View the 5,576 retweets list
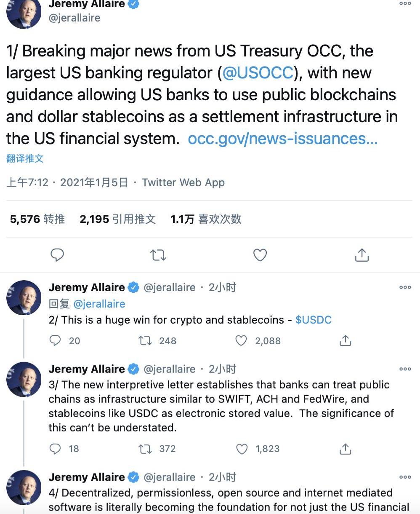Screen dimensions: 420x514 click(37, 219)
